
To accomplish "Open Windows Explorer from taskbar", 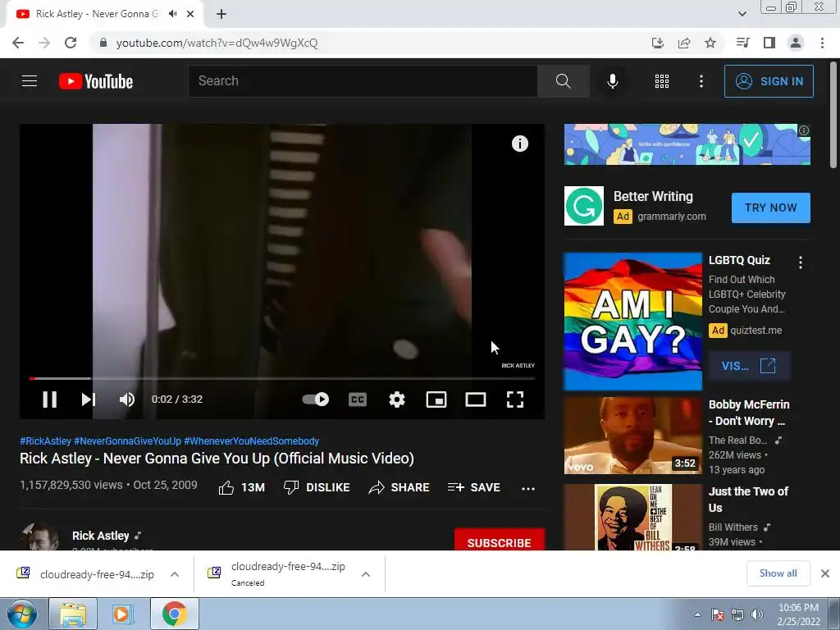I will pyautogui.click(x=73, y=614).
